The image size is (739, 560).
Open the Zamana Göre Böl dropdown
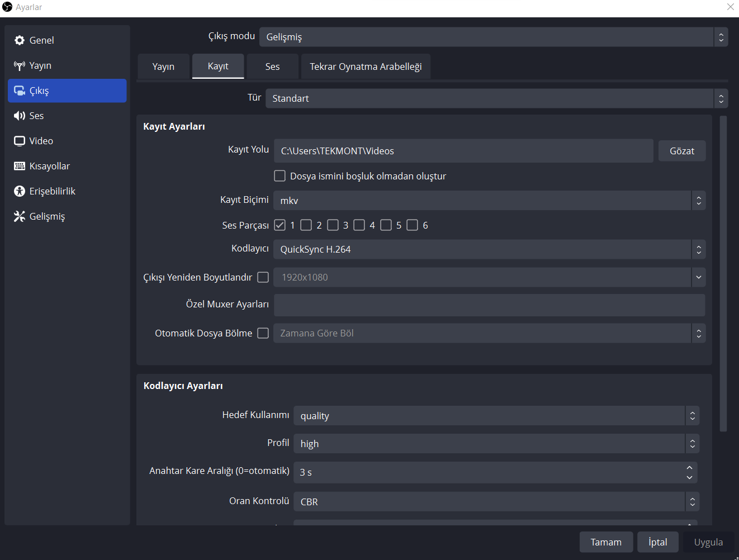pos(490,333)
